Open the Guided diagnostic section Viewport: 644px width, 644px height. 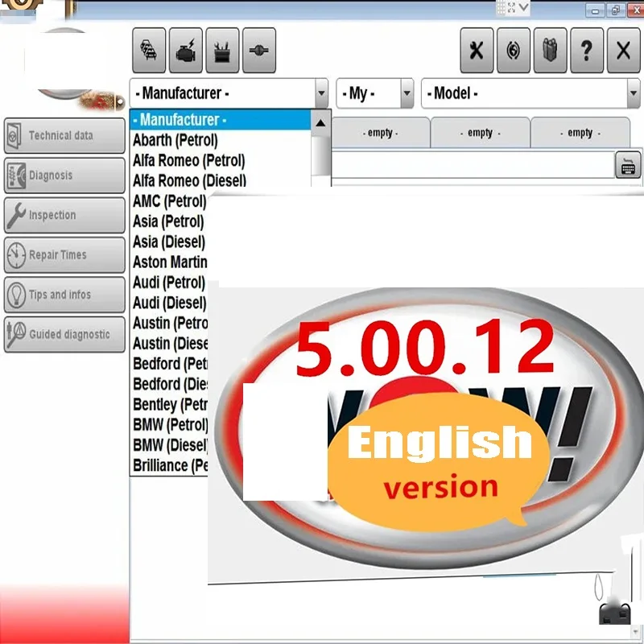point(64,335)
